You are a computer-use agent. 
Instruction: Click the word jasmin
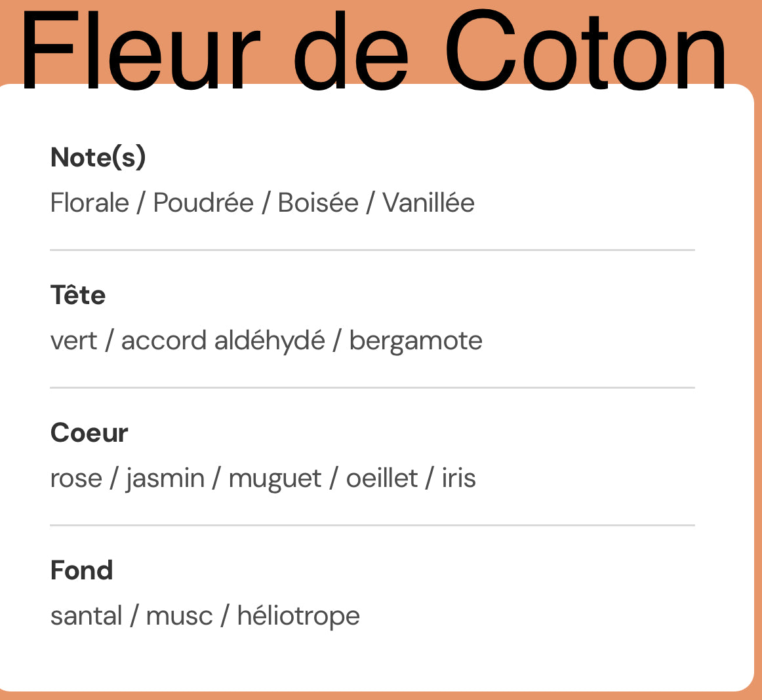coord(165,478)
